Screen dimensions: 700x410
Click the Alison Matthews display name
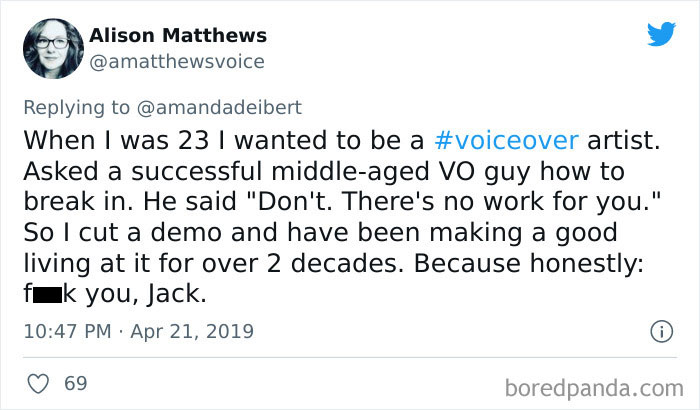click(x=178, y=35)
